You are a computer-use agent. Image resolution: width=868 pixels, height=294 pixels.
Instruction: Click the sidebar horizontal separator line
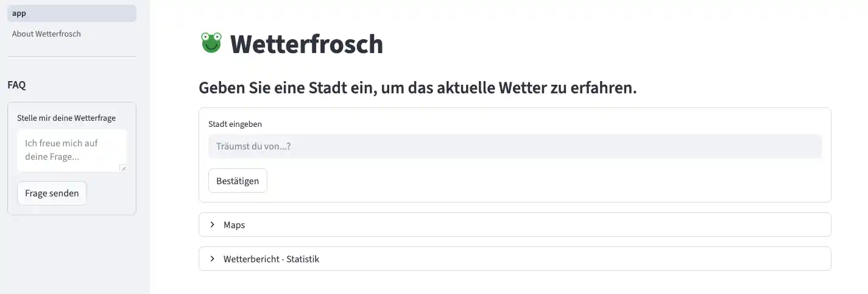point(71,57)
